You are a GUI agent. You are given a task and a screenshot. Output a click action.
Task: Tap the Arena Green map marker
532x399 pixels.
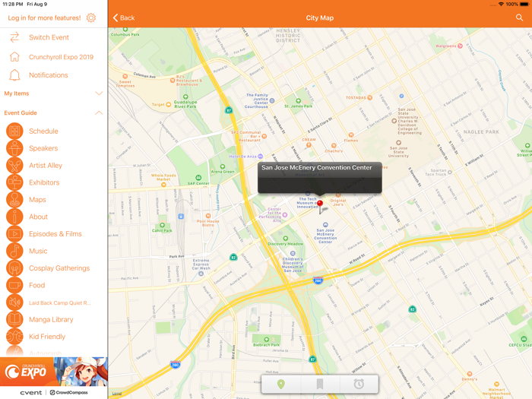(x=223, y=166)
